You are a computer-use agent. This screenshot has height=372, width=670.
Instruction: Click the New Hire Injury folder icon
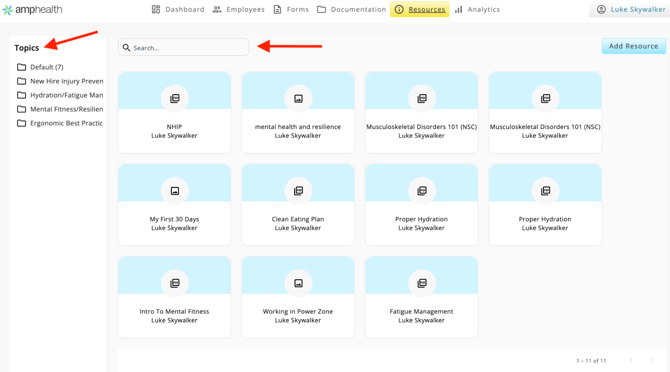(x=21, y=81)
